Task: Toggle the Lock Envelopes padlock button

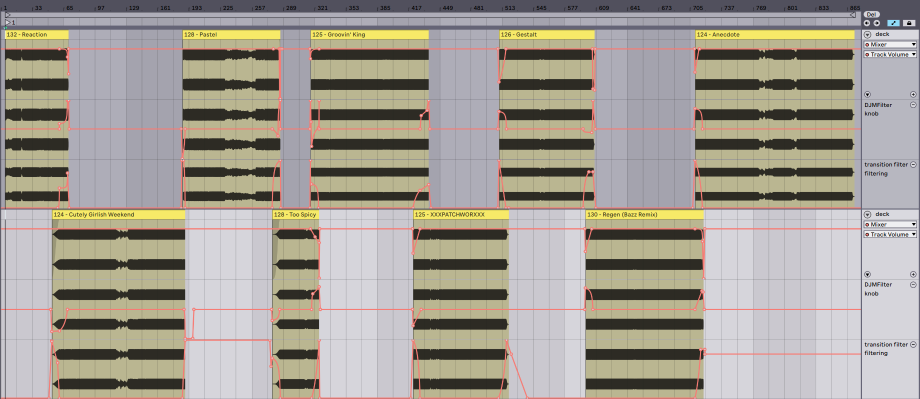Action: coord(910,23)
